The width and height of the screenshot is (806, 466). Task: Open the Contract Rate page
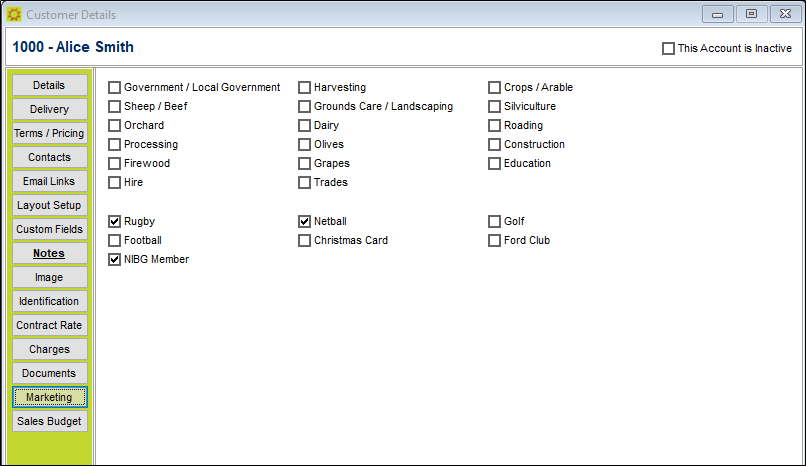tap(49, 325)
